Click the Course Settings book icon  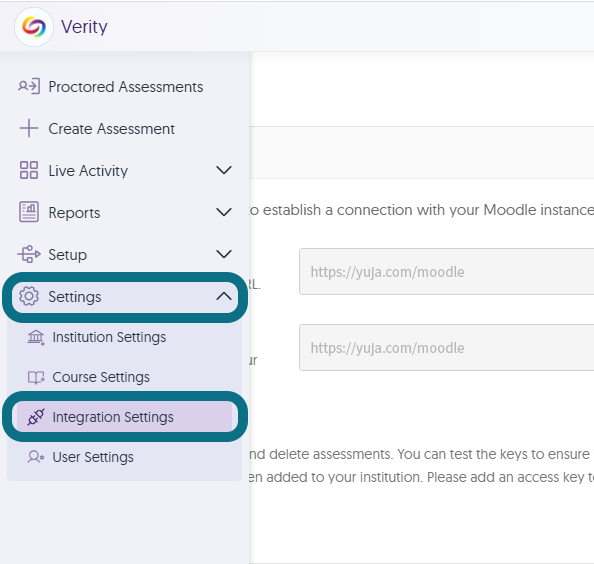pos(36,377)
